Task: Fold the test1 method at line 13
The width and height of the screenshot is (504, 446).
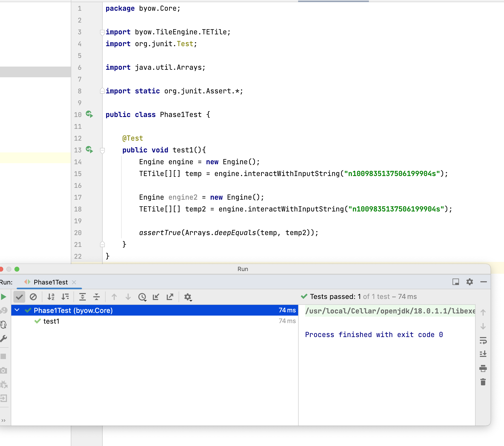Action: pos(102,150)
